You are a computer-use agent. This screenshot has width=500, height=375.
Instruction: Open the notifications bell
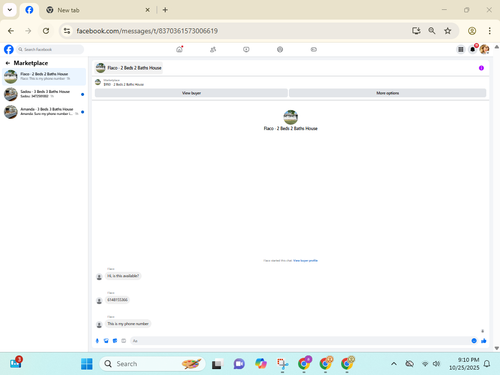pos(473,49)
